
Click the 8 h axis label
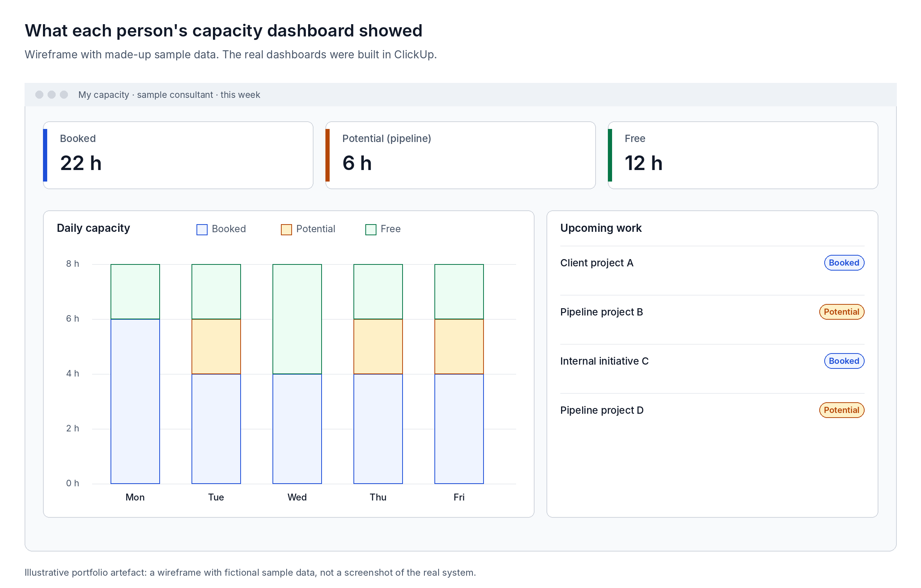(x=73, y=264)
